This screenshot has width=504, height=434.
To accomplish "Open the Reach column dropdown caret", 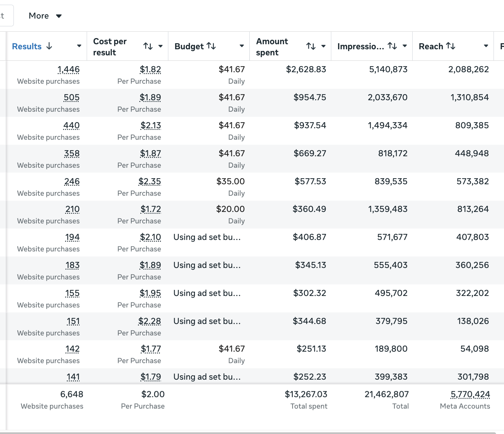I will point(486,46).
